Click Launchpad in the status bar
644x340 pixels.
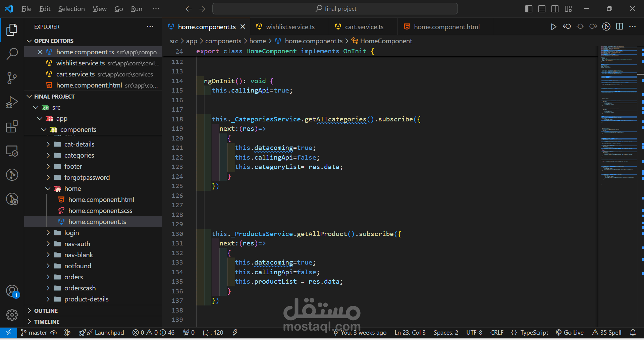pos(102,333)
